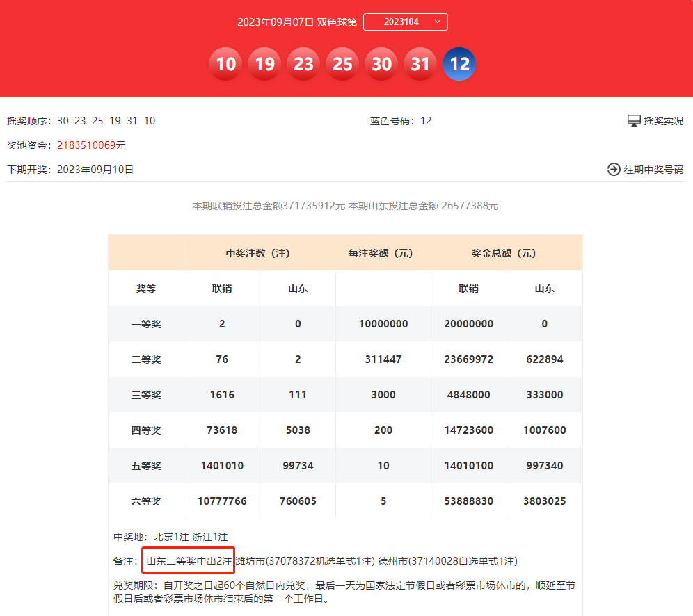Click the next draw date 2023年09月10日
Viewport: 693px width, 616px height.
point(95,170)
